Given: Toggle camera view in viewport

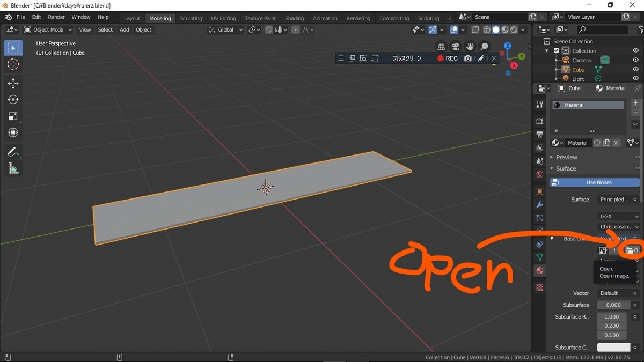Looking at the screenshot, I should tap(456, 47).
